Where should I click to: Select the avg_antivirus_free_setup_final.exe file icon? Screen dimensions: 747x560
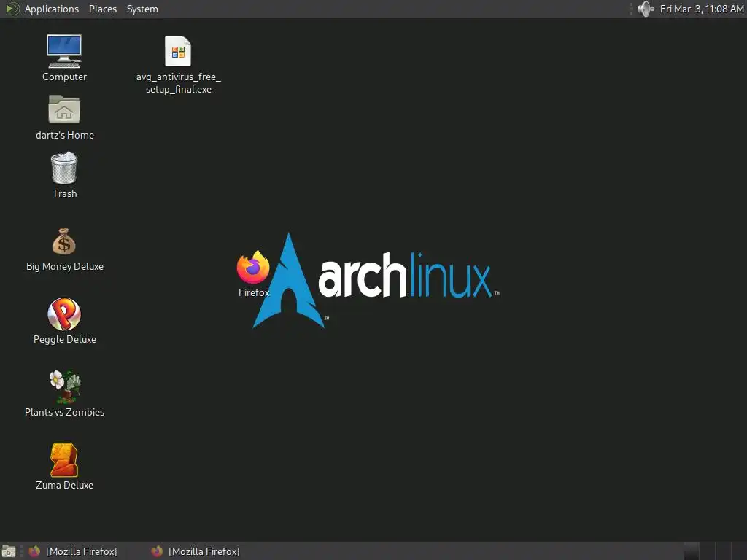[178, 51]
